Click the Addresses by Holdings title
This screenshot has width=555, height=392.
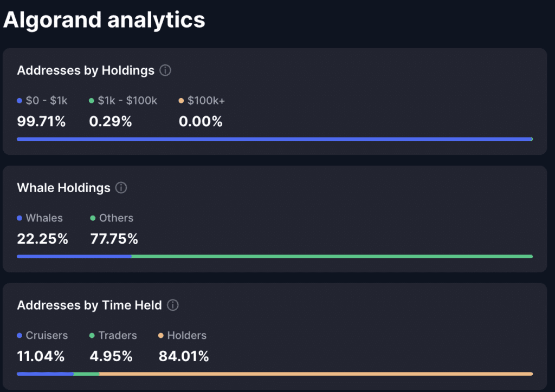tap(86, 70)
